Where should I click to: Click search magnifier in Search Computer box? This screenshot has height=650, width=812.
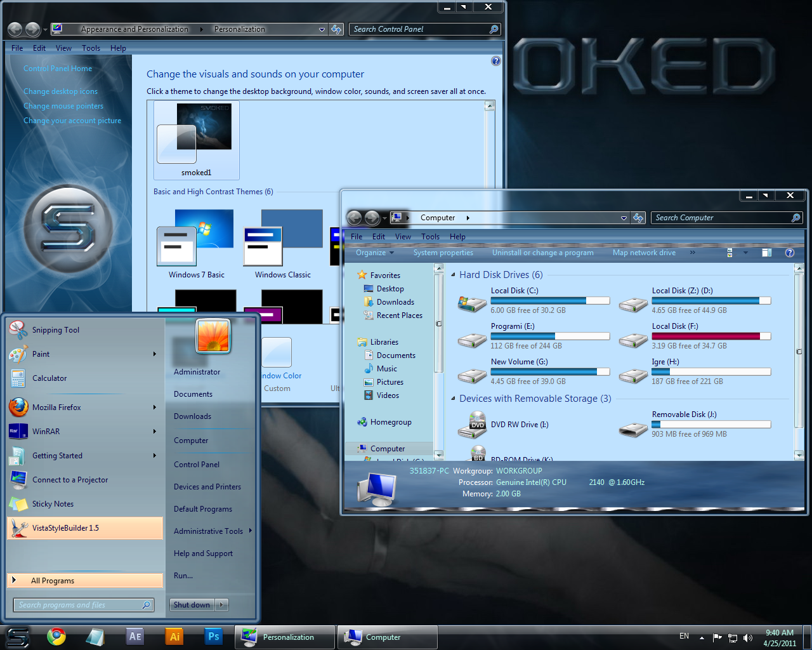[796, 218]
